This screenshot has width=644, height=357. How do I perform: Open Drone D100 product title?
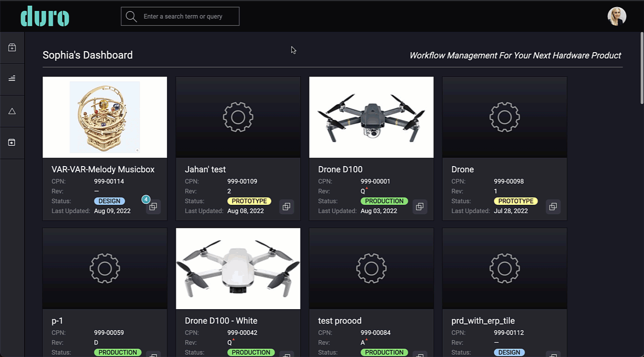click(x=340, y=169)
